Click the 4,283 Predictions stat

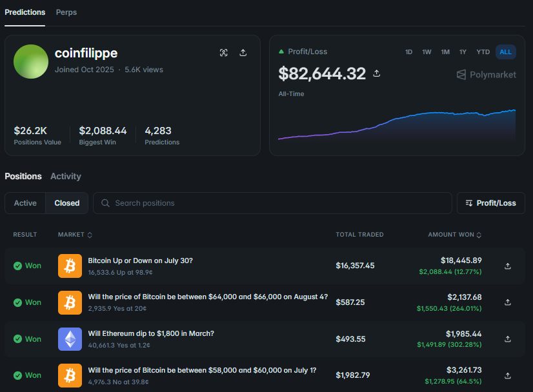point(162,135)
